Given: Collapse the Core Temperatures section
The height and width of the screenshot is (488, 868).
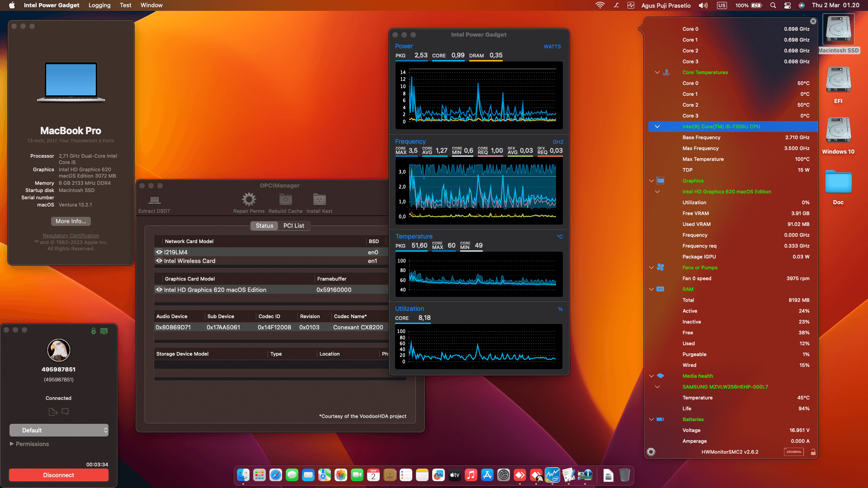Looking at the screenshot, I should coord(657,72).
